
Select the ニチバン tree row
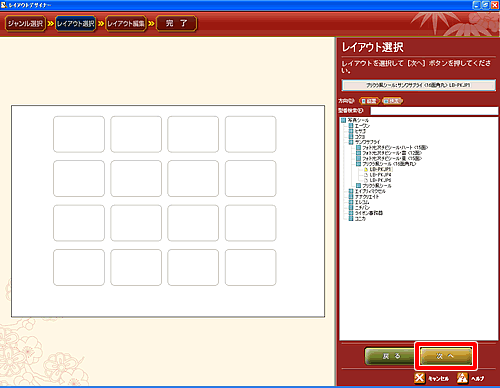[x=362, y=207]
